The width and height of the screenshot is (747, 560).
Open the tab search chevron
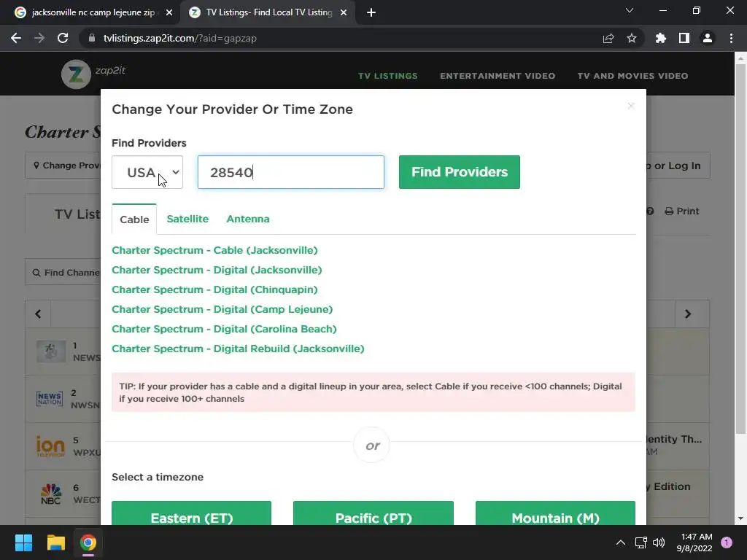coord(630,10)
